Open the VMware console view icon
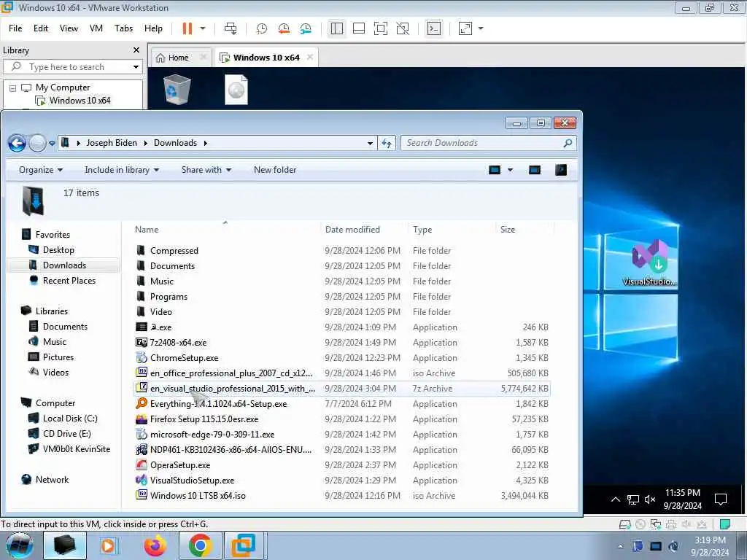 click(434, 28)
